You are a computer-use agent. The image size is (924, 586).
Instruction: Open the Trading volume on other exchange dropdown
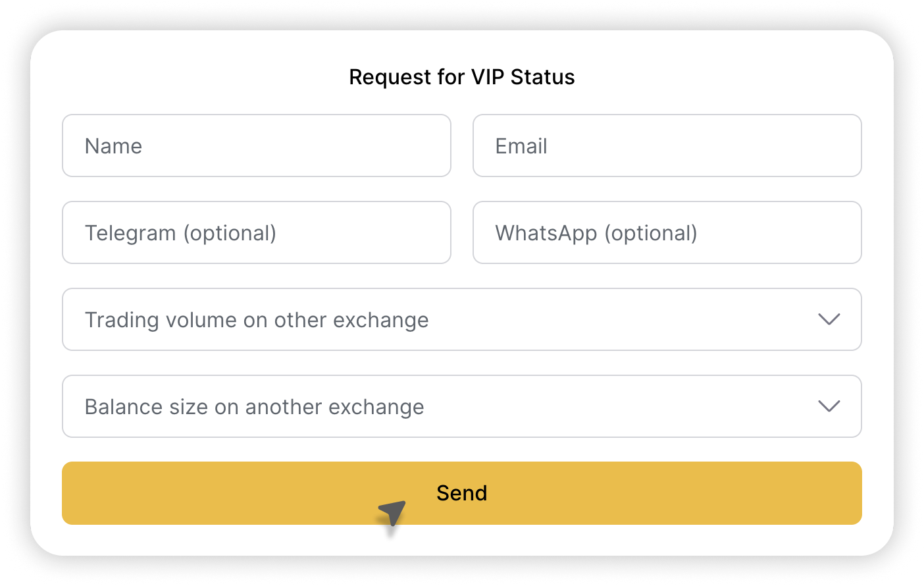click(461, 319)
